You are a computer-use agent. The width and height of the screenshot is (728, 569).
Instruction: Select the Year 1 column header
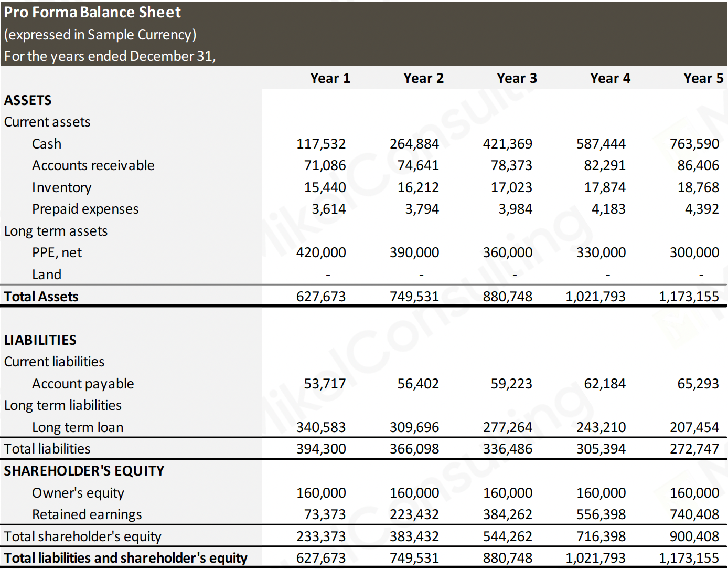[330, 78]
